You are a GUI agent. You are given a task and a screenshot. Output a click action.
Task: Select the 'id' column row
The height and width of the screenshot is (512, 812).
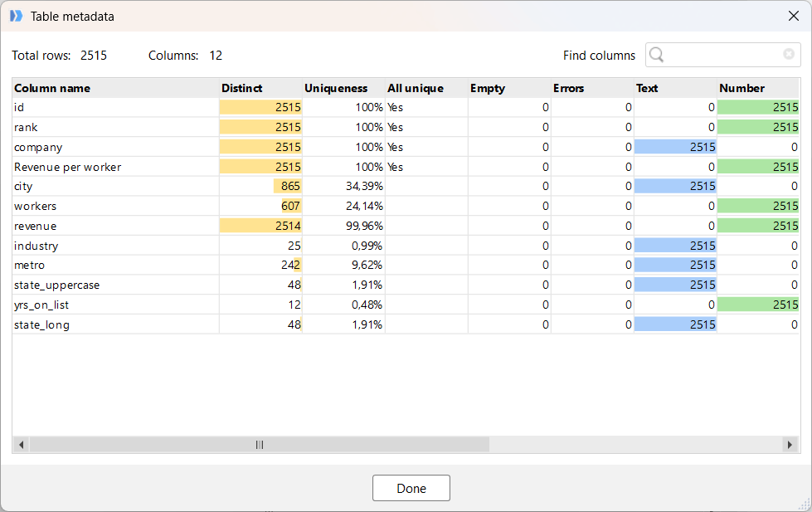click(x=406, y=107)
